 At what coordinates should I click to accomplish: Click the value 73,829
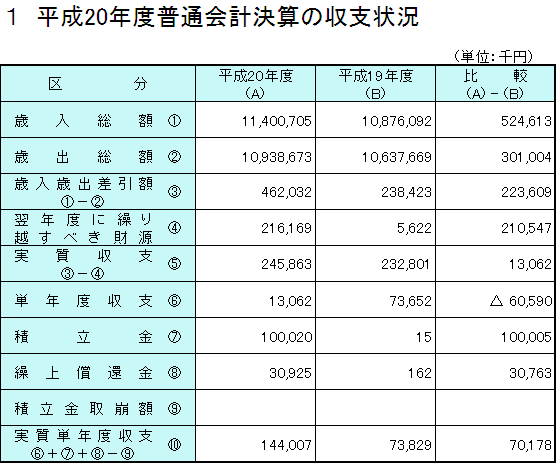coord(411,445)
